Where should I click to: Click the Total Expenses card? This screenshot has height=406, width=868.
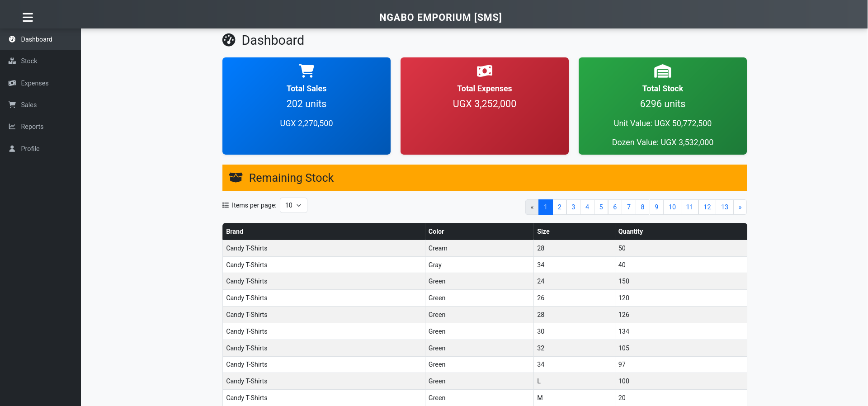point(485,106)
